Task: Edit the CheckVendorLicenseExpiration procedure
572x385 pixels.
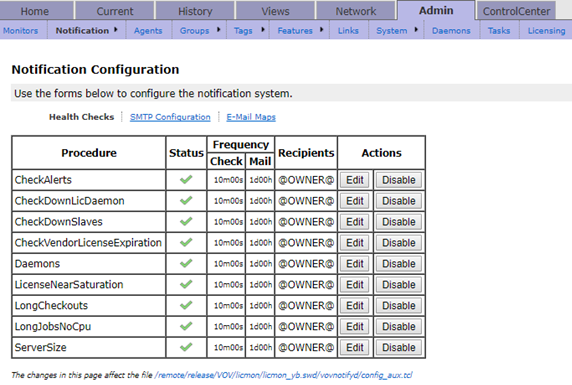Action: pos(355,243)
